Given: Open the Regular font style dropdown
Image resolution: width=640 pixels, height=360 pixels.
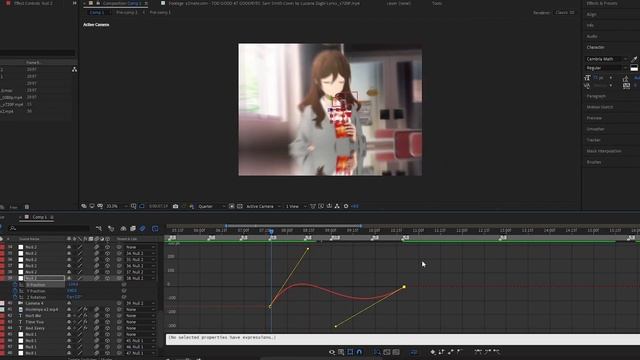Looking at the screenshot, I should [x=607, y=68].
